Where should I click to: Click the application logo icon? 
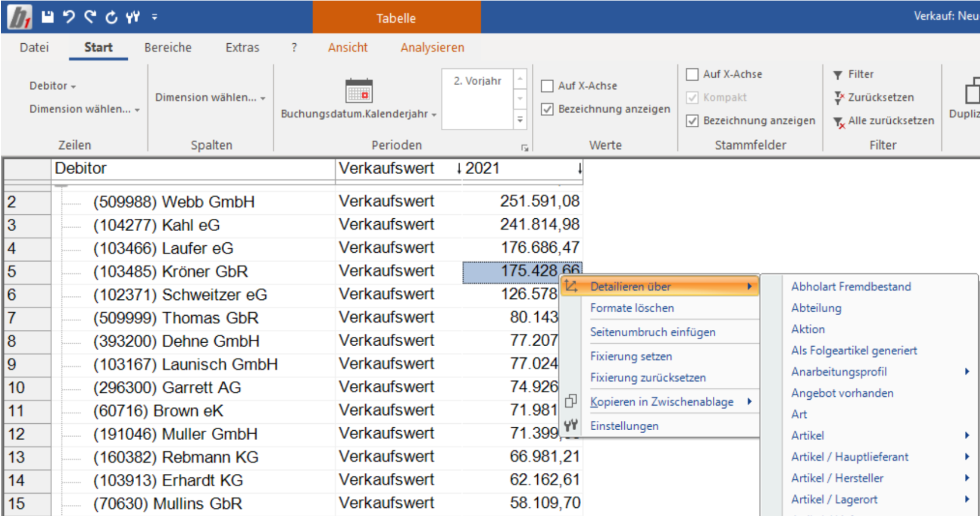tap(20, 17)
